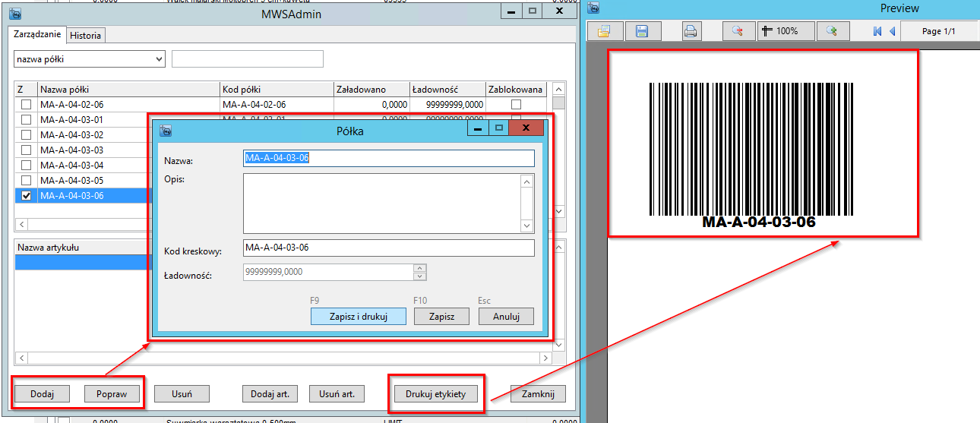Click 'Zapisz i drukuj' button
Image resolution: width=980 pixels, height=423 pixels.
(359, 317)
